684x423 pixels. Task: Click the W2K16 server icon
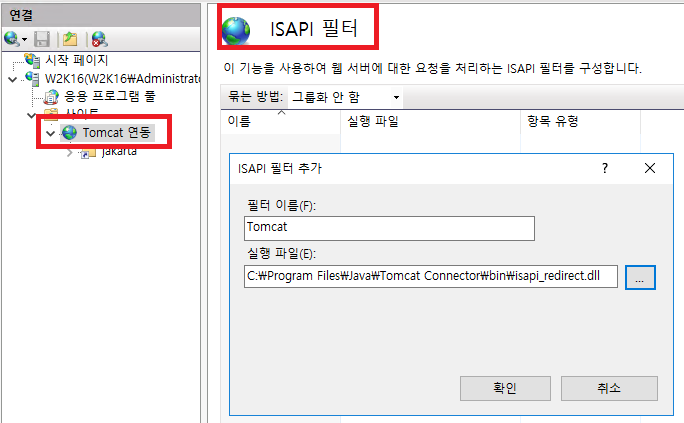[32, 78]
